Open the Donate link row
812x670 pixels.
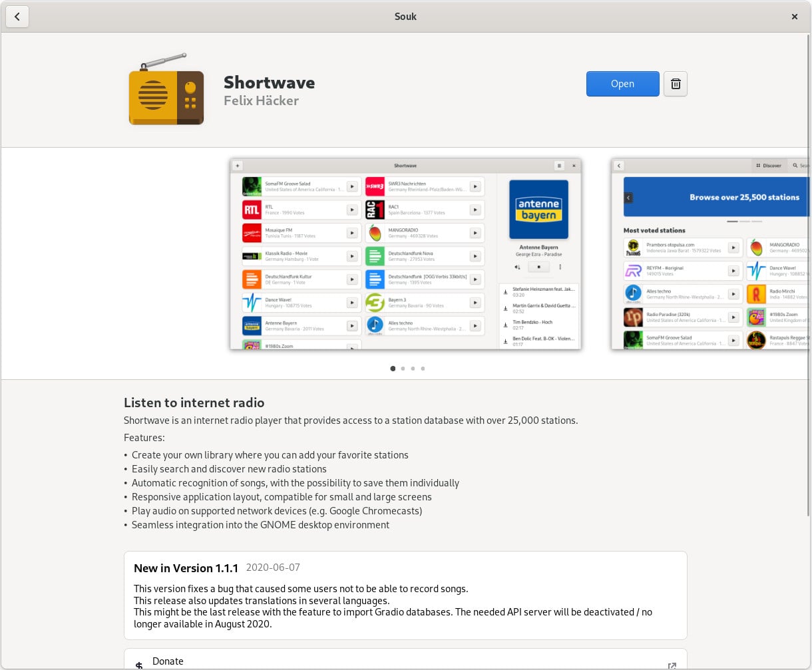coord(405,660)
